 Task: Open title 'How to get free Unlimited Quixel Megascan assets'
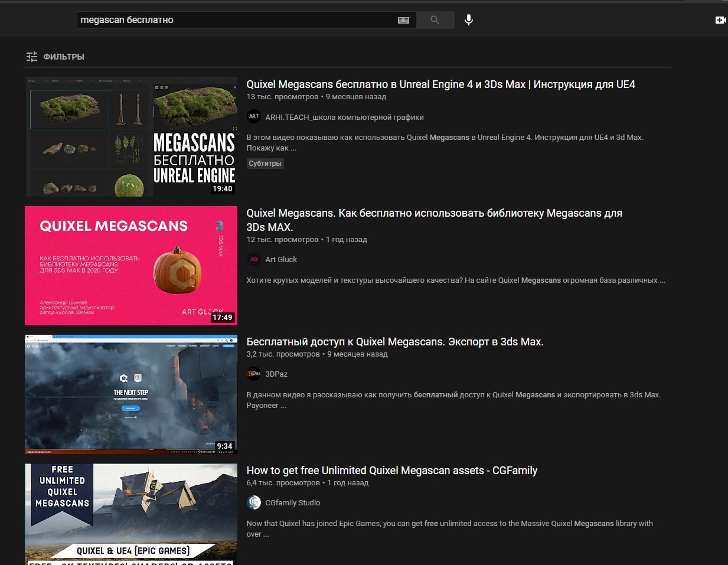(x=392, y=471)
